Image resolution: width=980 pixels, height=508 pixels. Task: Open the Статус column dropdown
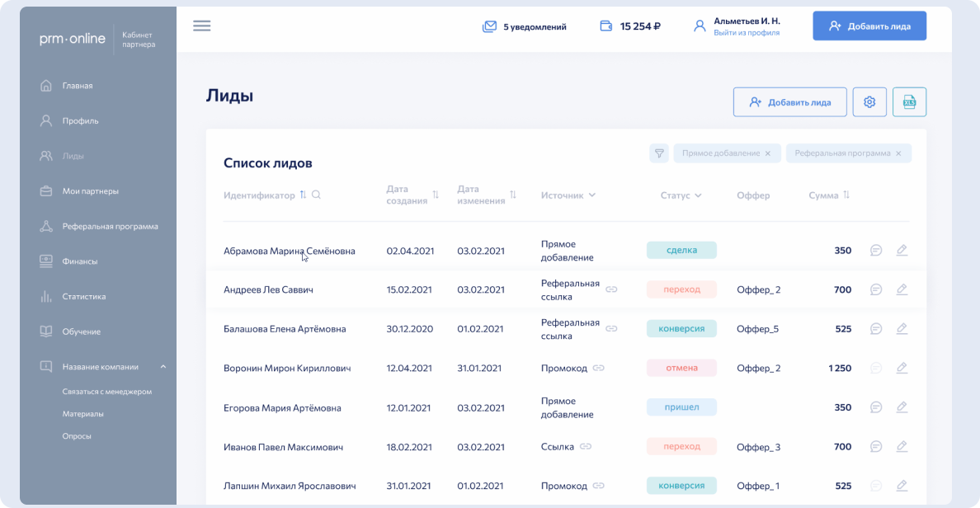[x=698, y=195]
